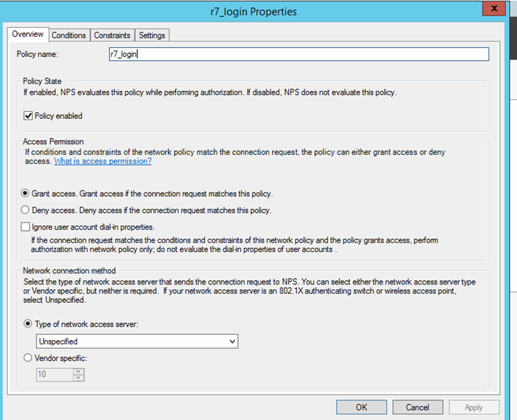Pick the Vendor specific radio button

[x=28, y=357]
